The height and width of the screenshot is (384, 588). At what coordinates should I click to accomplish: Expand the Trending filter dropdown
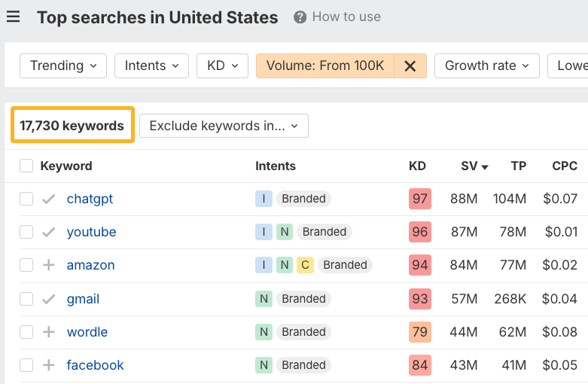point(63,66)
